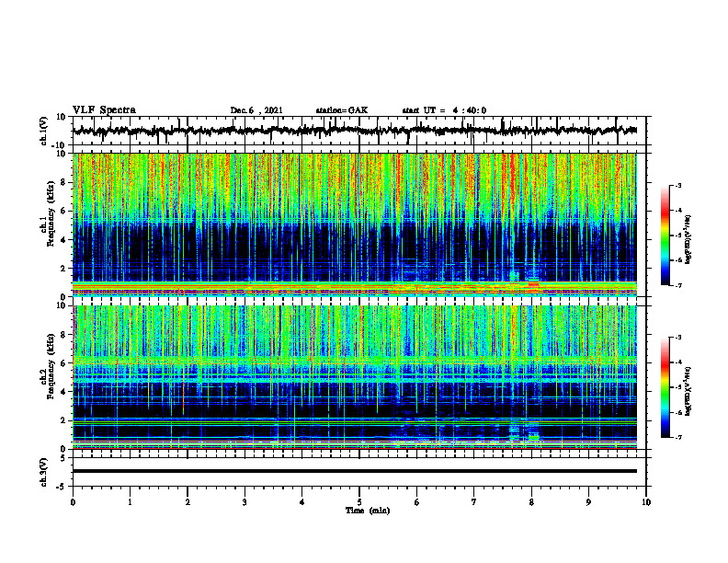Click time axis tick label "1"
The height and width of the screenshot is (563, 728).
pyautogui.click(x=130, y=502)
